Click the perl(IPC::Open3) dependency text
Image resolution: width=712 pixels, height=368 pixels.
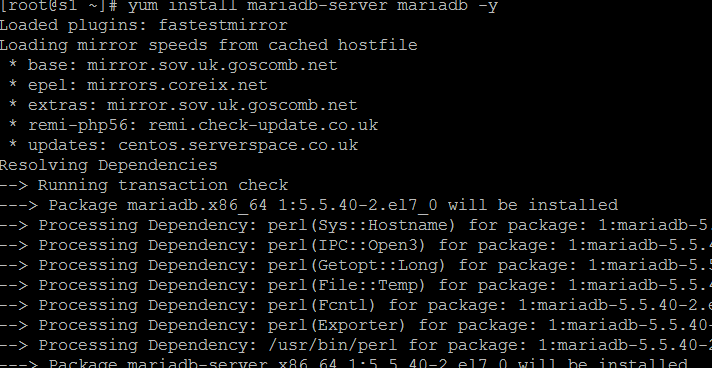coord(346,245)
